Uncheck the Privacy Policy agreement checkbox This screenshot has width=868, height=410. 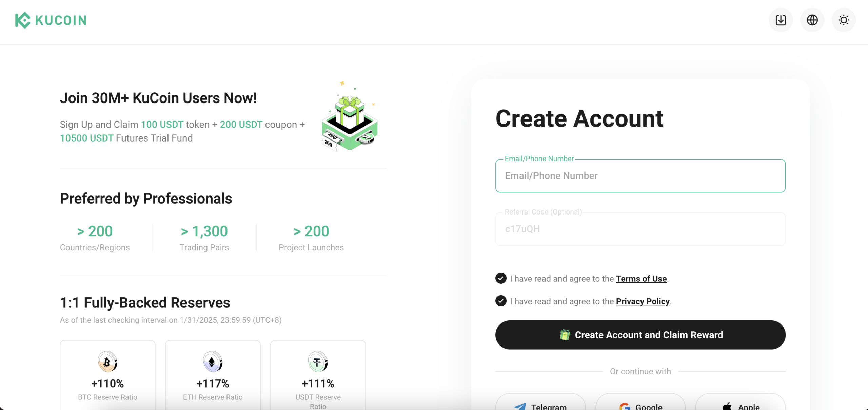501,301
